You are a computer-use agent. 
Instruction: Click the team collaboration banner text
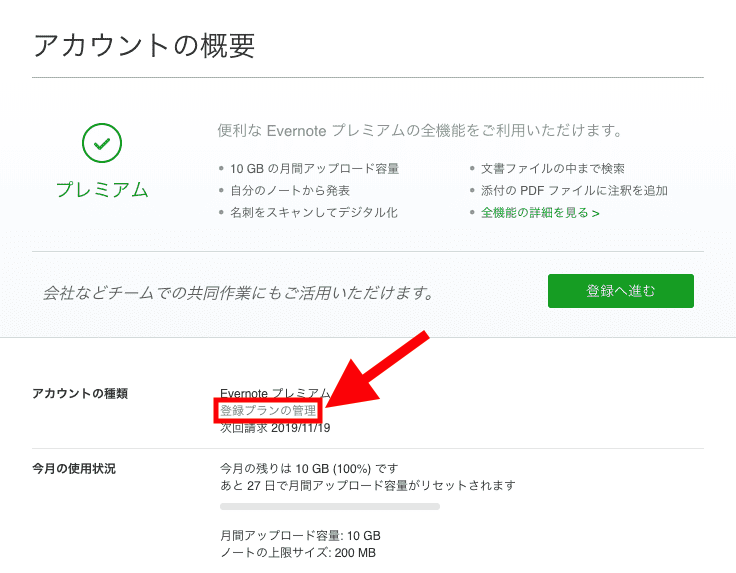click(238, 293)
